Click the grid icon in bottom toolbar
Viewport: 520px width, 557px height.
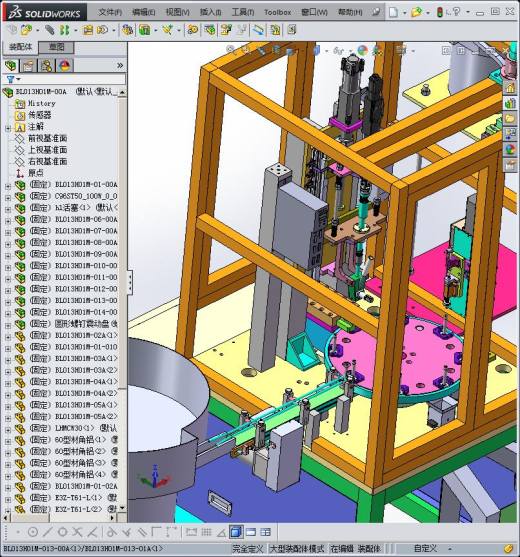pyautogui.click(x=206, y=532)
